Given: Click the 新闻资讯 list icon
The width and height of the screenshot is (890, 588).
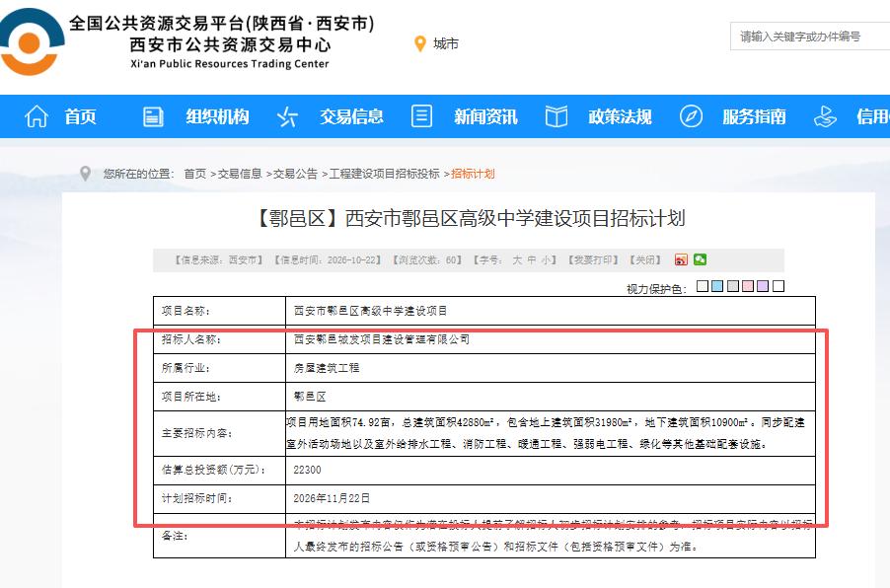Looking at the screenshot, I should (x=421, y=116).
